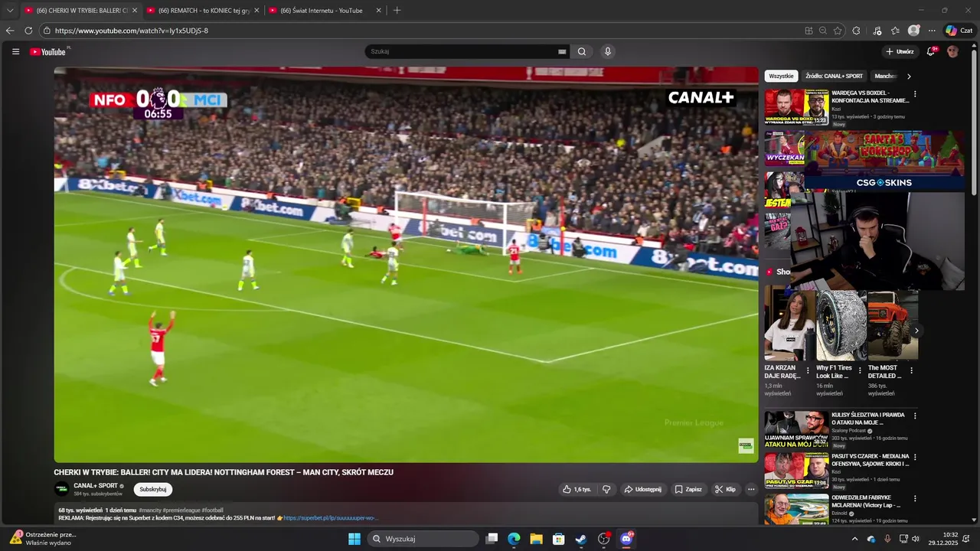980x551 pixels.
Task: Click the #mancity hashtag
Action: click(x=150, y=510)
